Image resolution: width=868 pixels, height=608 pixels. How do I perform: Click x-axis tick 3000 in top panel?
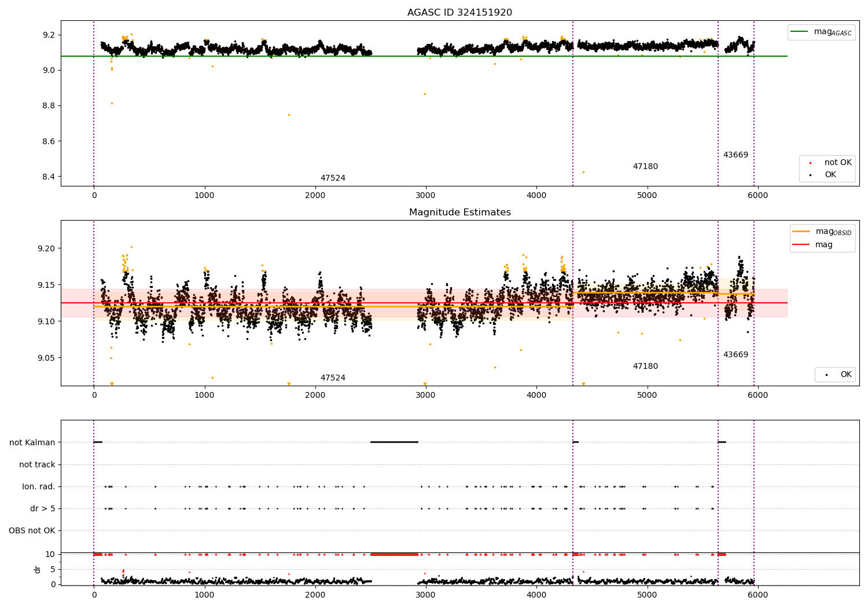426,196
